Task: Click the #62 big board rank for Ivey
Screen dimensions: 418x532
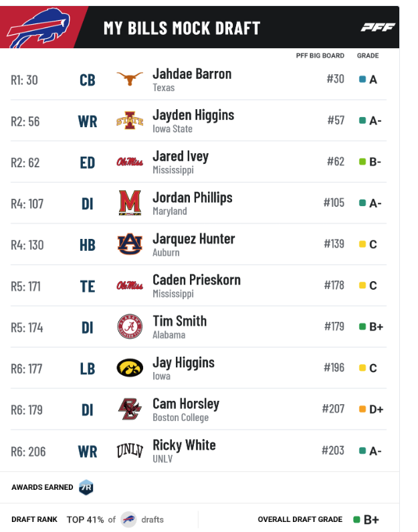Action: (x=336, y=161)
